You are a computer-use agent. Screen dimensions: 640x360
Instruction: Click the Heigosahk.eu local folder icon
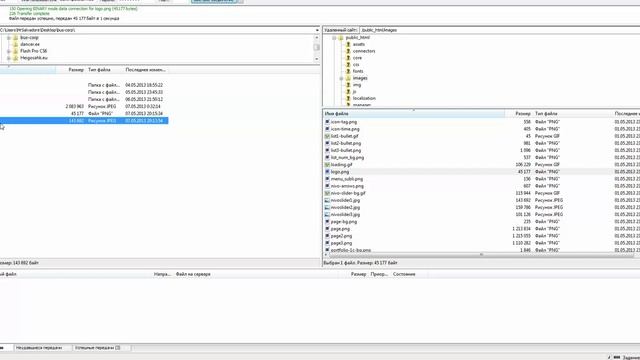(16, 58)
